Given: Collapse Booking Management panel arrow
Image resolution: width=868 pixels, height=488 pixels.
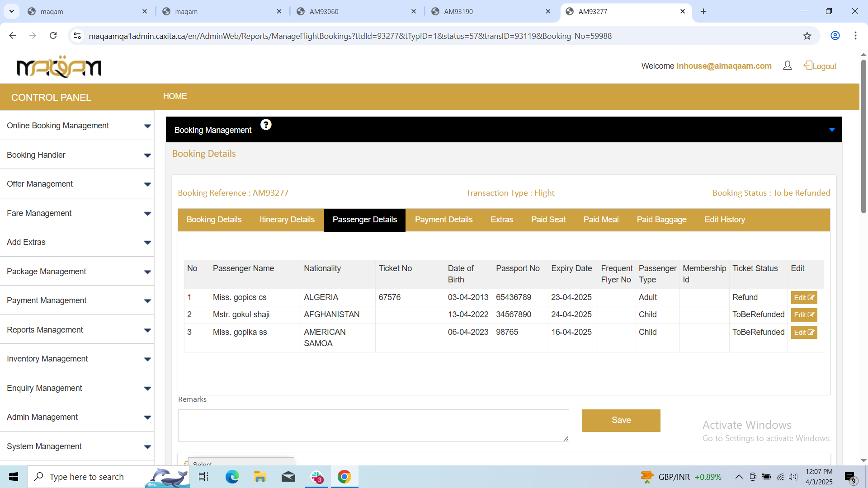Looking at the screenshot, I should click(831, 130).
